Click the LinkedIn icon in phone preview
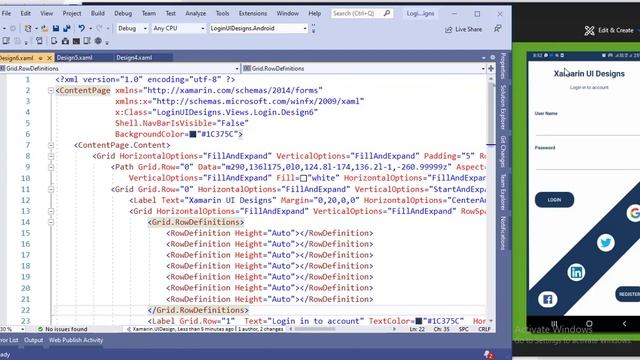The width and height of the screenshot is (640, 360). [576, 272]
